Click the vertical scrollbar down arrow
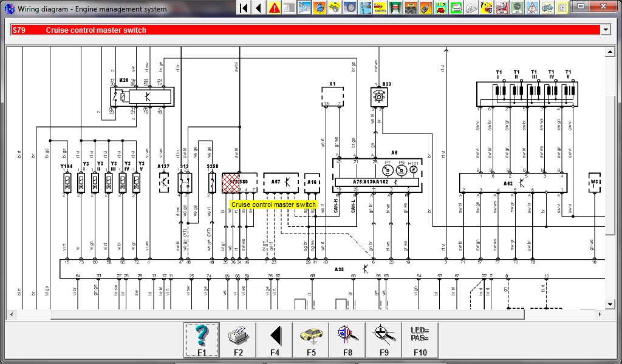Screen dimensions: 622x364 click(x=610, y=304)
